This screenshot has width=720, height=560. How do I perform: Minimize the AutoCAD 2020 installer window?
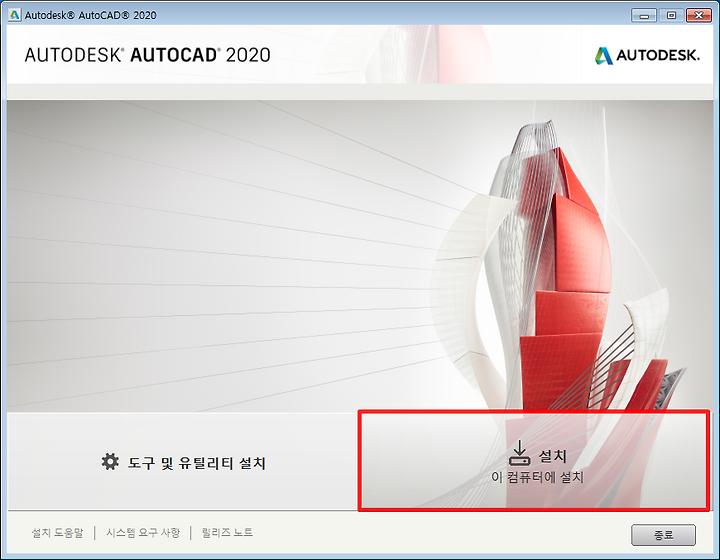point(644,16)
